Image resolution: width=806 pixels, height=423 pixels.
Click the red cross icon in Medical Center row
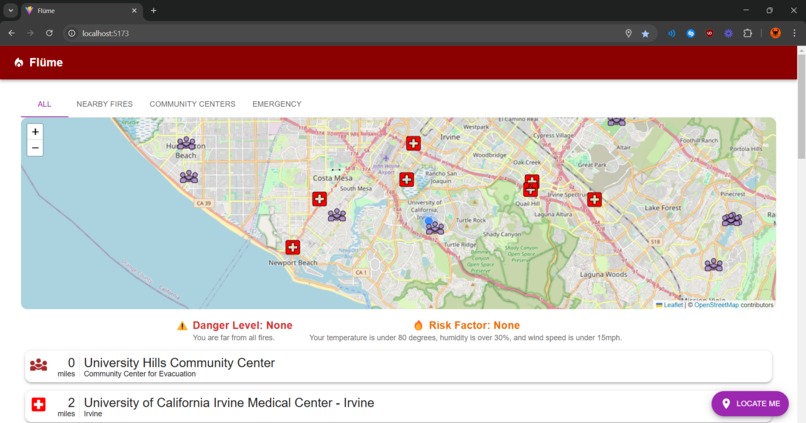click(x=39, y=404)
